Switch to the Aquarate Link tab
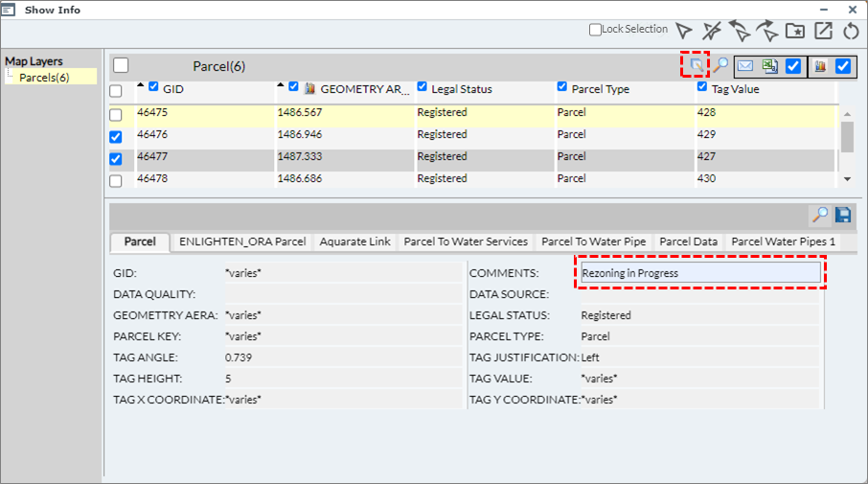The image size is (868, 484). click(354, 242)
